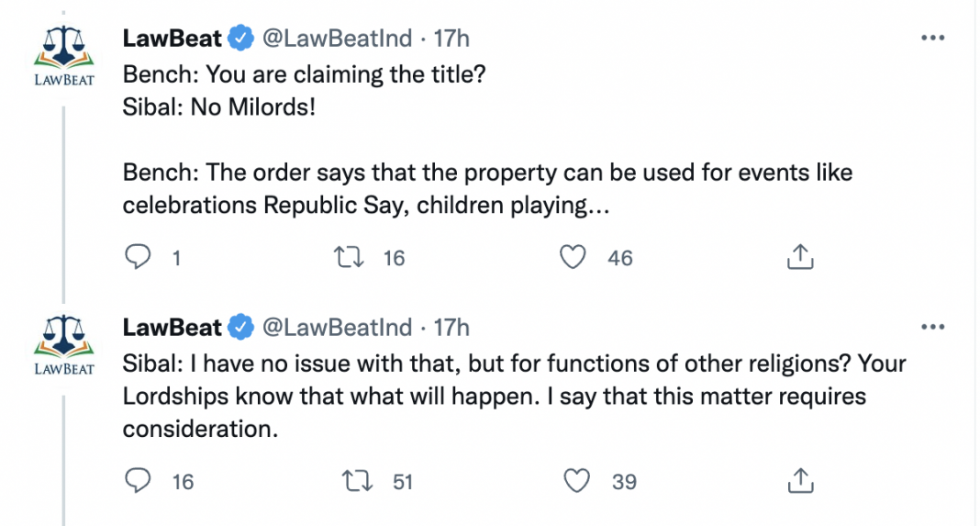Open LawBeat profile name in second tweet
This screenshot has width=980, height=526.
[172, 327]
